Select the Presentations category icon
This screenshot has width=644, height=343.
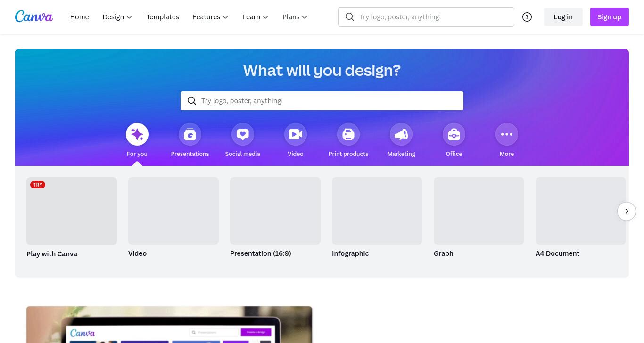tap(190, 134)
